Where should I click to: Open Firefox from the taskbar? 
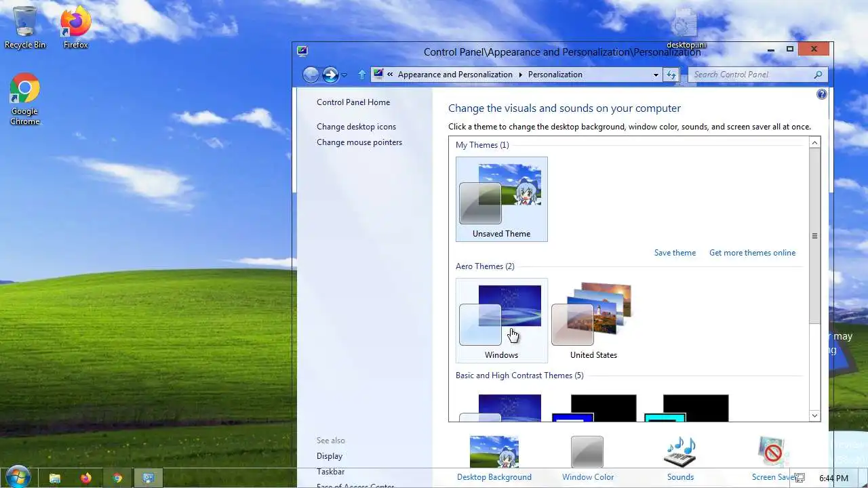click(x=86, y=478)
